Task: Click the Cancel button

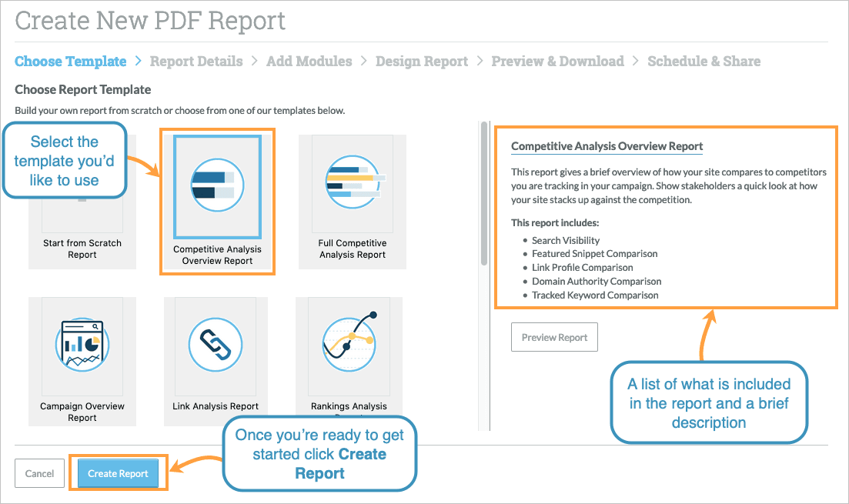Action: pos(39,473)
